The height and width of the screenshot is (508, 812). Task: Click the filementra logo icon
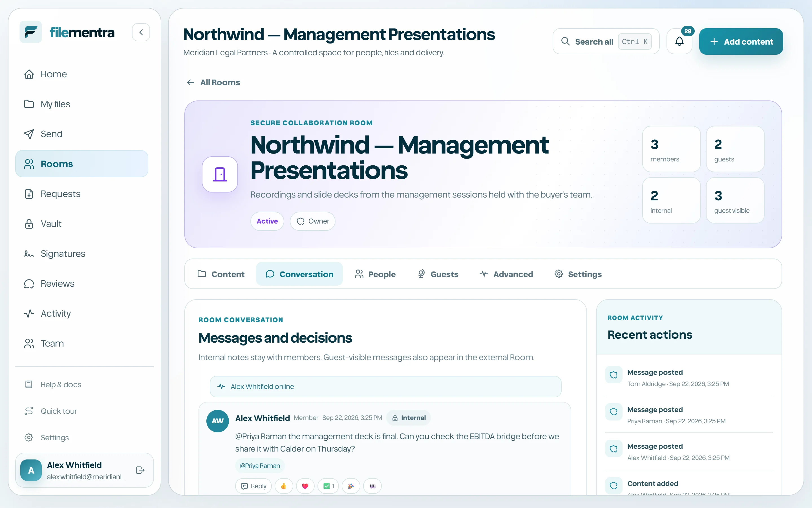pyautogui.click(x=30, y=32)
